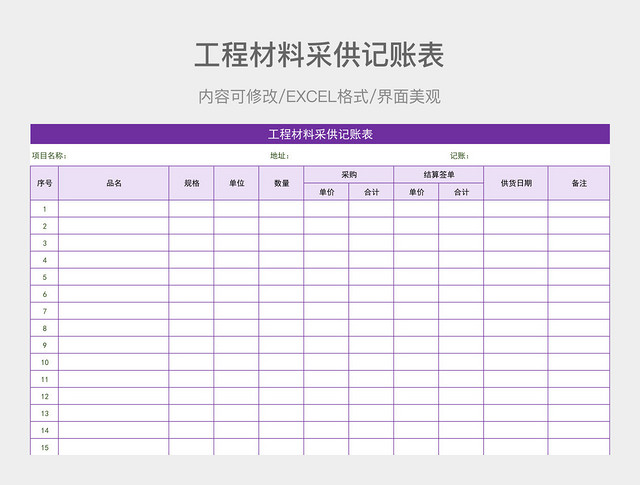Click the 记账: label
The image size is (640, 485).
(x=459, y=156)
